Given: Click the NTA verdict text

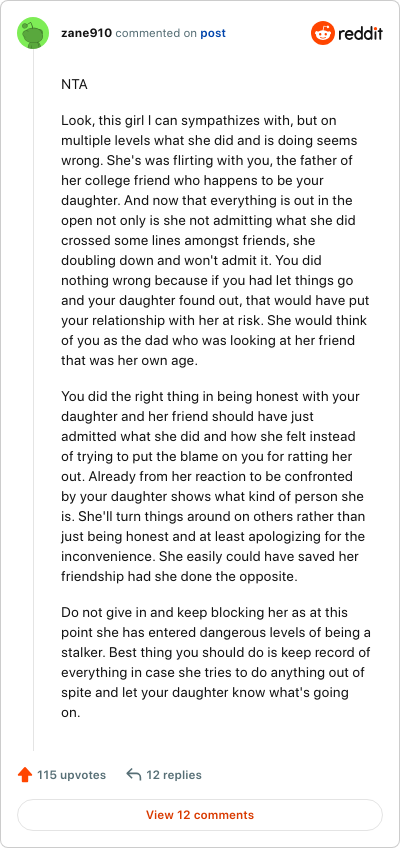Looking at the screenshot, I should tap(74, 85).
